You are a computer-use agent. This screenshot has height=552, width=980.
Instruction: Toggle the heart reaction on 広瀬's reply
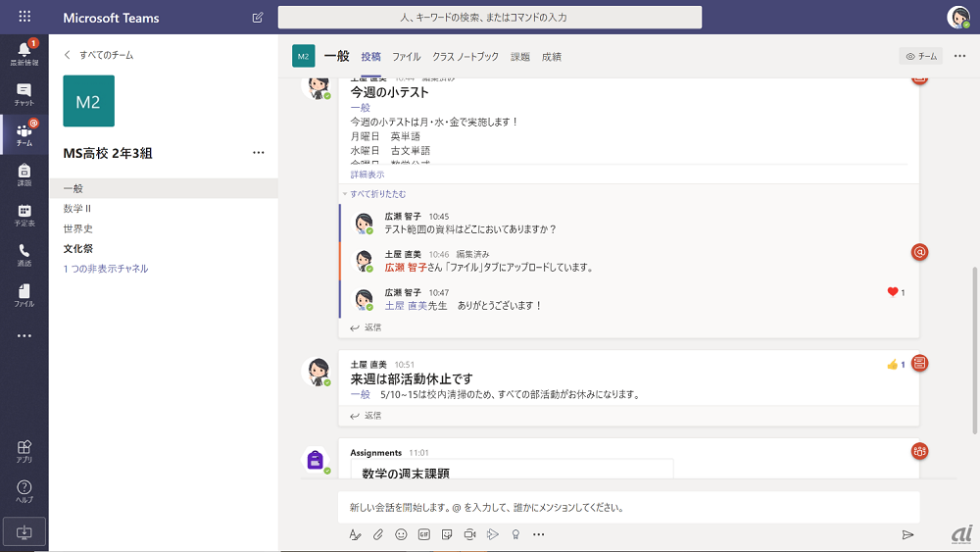pyautogui.click(x=892, y=292)
